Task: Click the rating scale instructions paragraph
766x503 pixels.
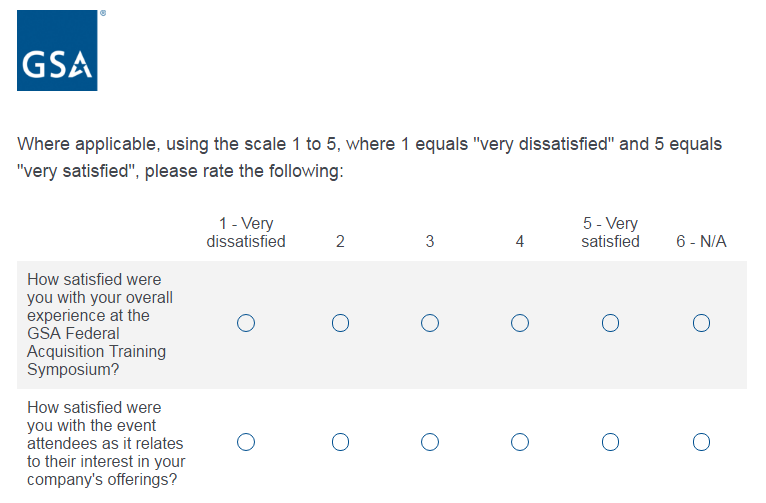Action: coord(370,158)
